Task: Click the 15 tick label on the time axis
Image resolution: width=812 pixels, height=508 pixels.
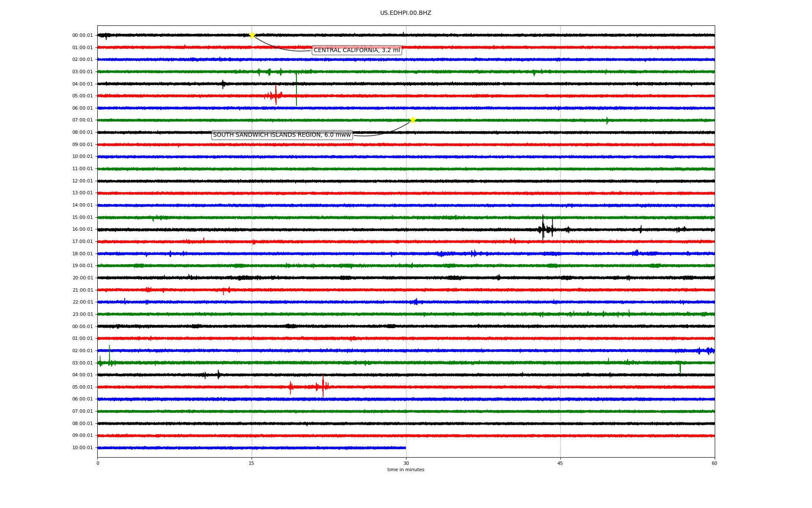Action: click(x=252, y=463)
